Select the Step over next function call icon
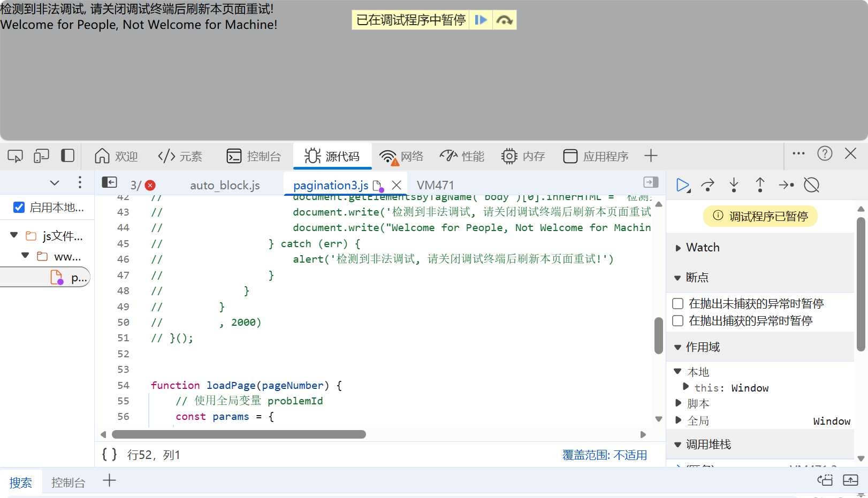The image size is (868, 498). click(707, 185)
